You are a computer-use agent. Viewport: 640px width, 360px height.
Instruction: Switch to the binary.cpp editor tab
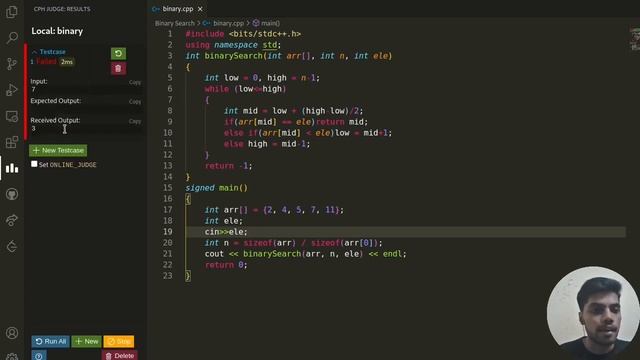(x=177, y=9)
